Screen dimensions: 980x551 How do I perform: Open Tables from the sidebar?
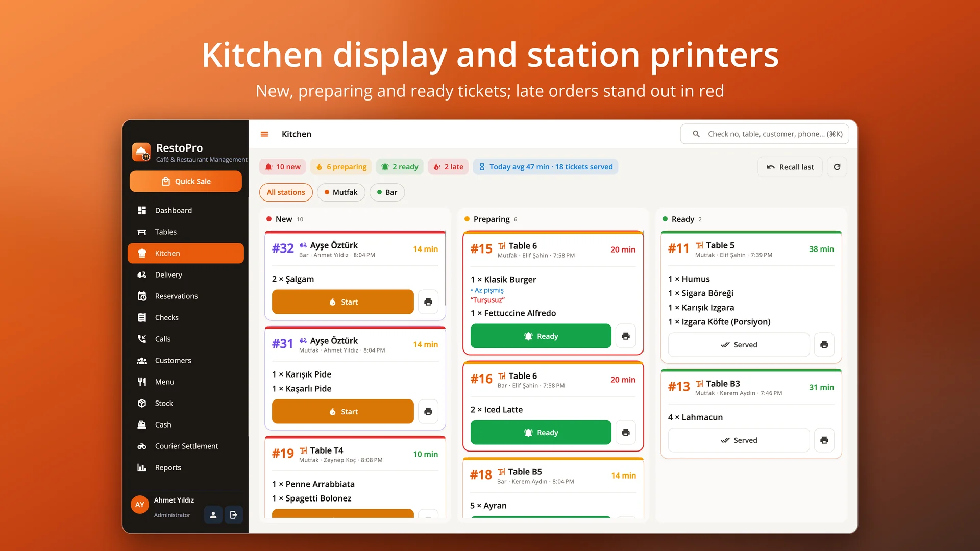[x=186, y=232]
